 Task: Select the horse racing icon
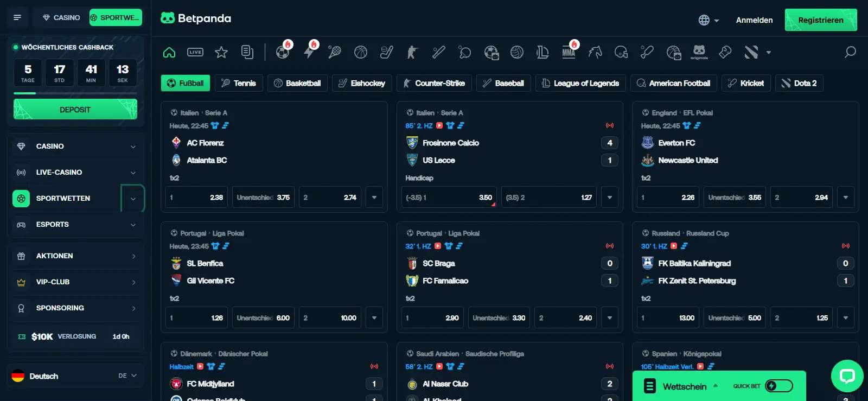595,52
